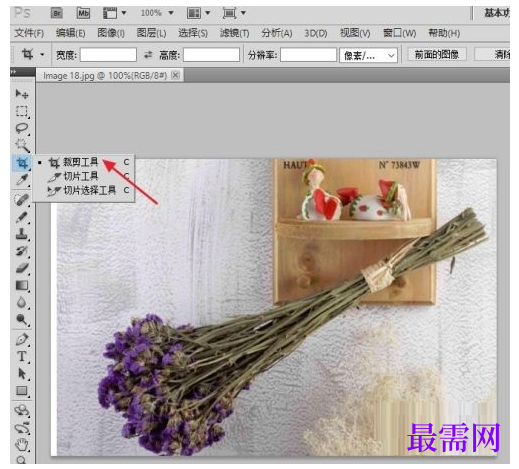Select the Hand tool

click(x=22, y=444)
